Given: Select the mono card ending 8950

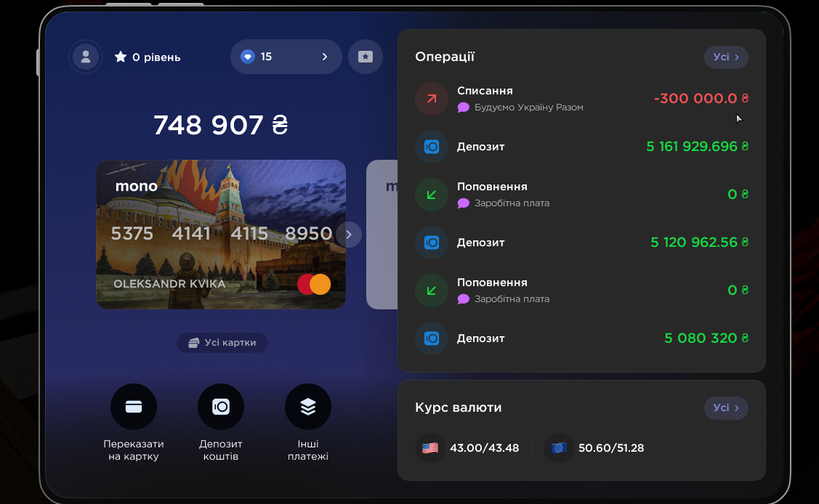Looking at the screenshot, I should 221,235.
